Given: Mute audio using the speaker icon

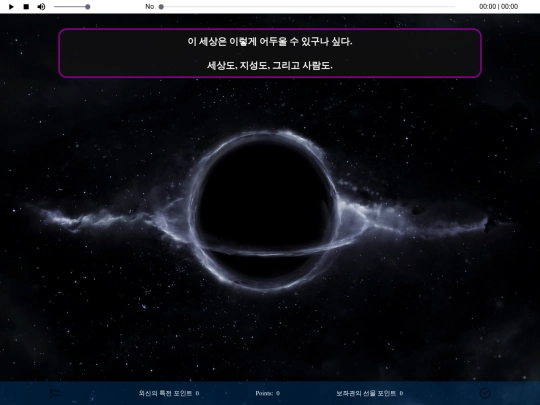Looking at the screenshot, I should click(41, 7).
